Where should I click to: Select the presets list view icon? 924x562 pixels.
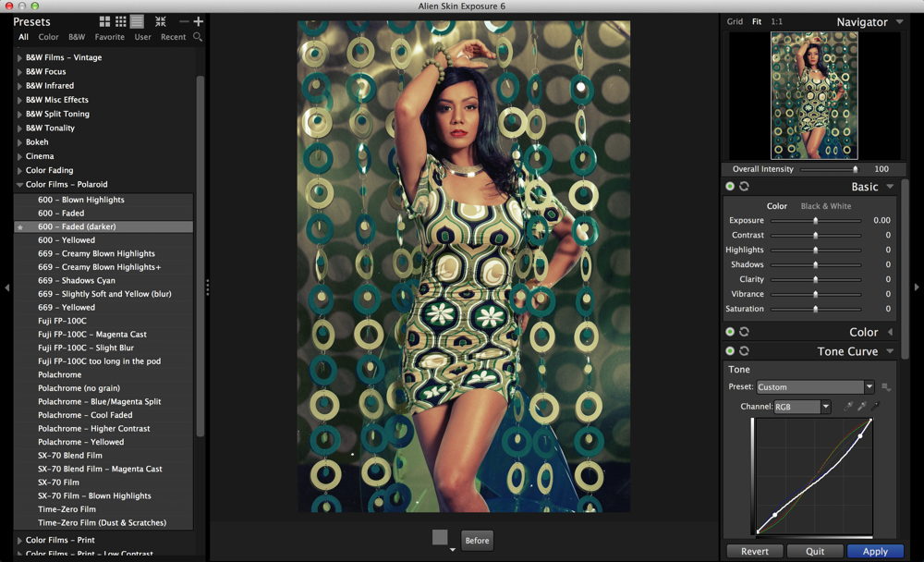[137, 21]
